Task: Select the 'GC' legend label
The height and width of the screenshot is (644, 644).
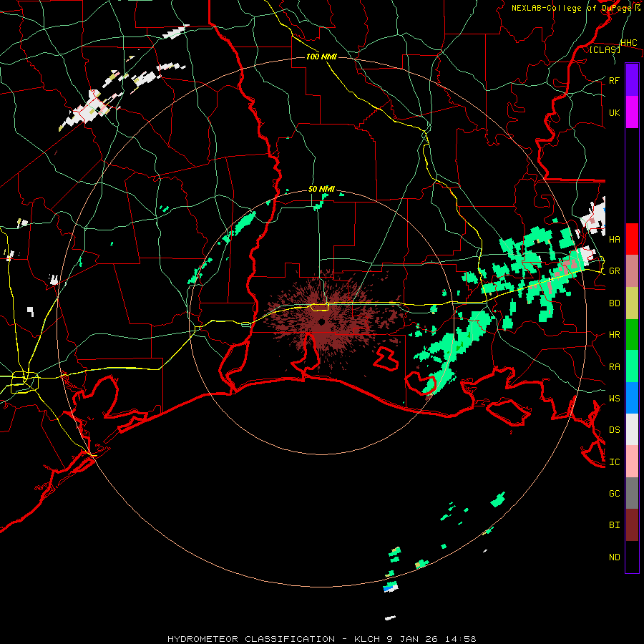Action: (x=614, y=494)
